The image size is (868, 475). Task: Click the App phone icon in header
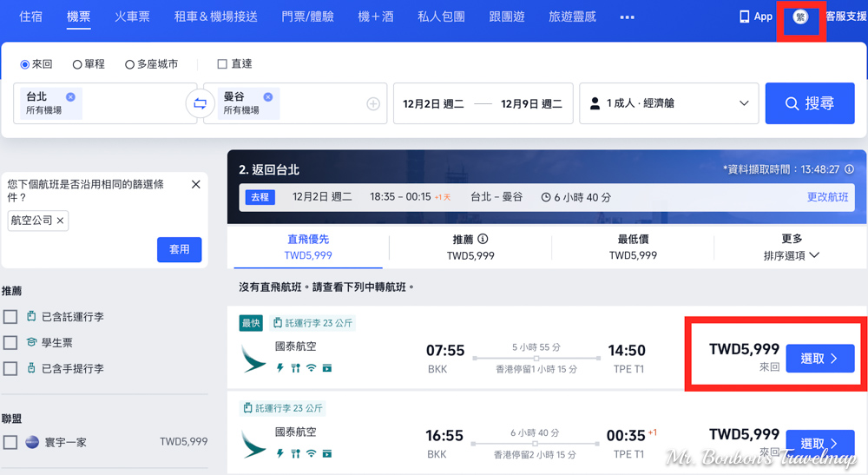pos(744,16)
